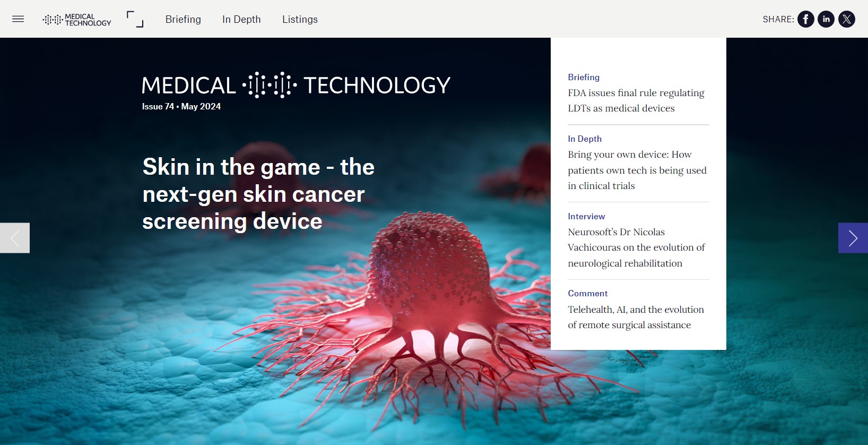Share the issue on Facebook
Screen dimensions: 868x445
point(805,19)
